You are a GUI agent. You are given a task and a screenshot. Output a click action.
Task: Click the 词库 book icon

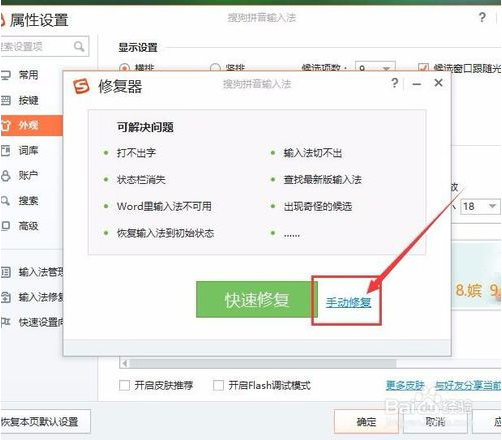6,151
